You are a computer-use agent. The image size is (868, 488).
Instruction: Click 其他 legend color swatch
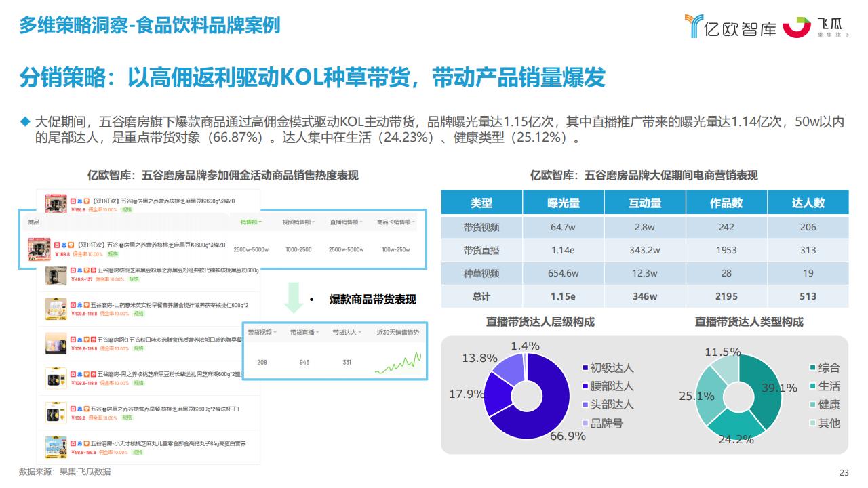813,424
